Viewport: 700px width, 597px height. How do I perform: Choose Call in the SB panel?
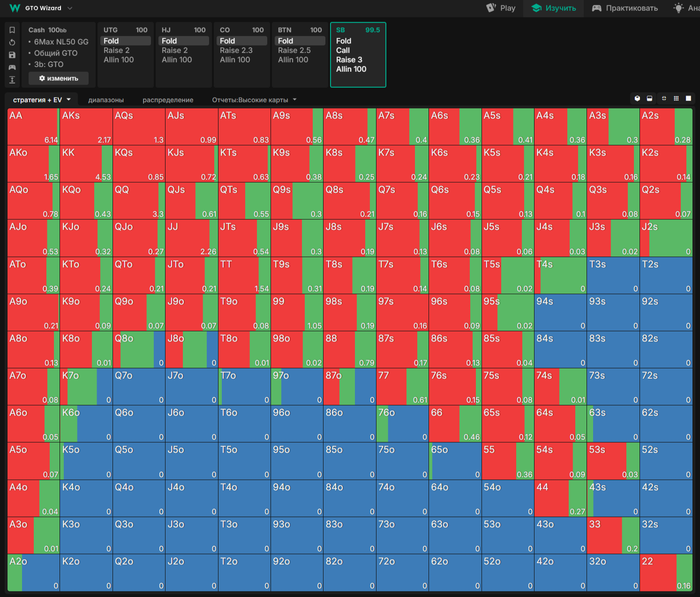(x=343, y=50)
